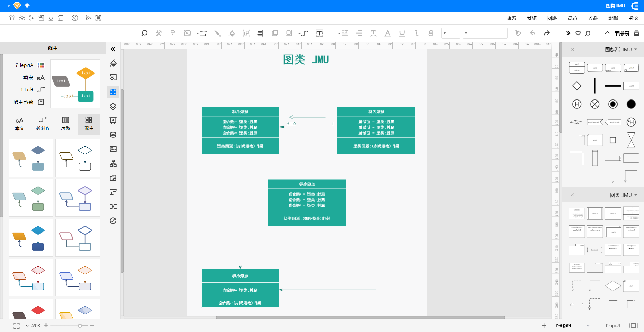
Task: Add a new page with plus button
Action: coord(544,325)
